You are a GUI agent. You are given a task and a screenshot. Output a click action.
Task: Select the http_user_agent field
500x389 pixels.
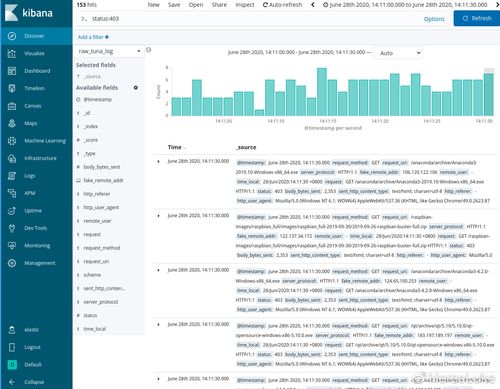(x=101, y=207)
